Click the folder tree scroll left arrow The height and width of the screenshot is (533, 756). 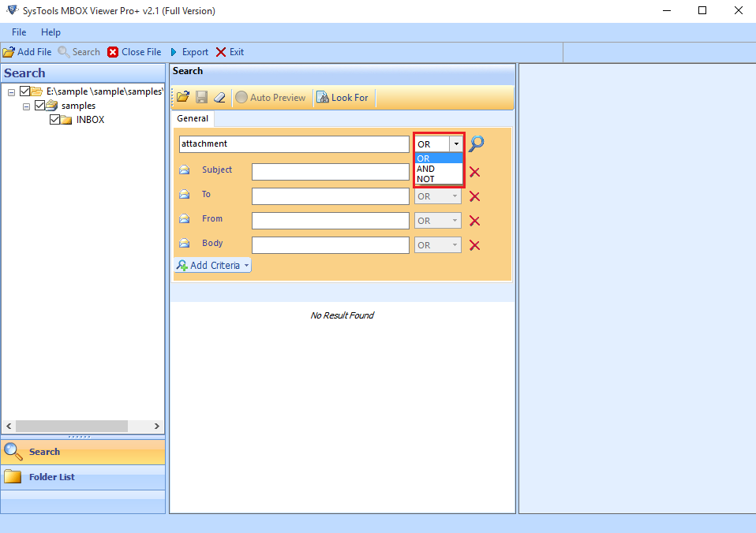pos(9,426)
